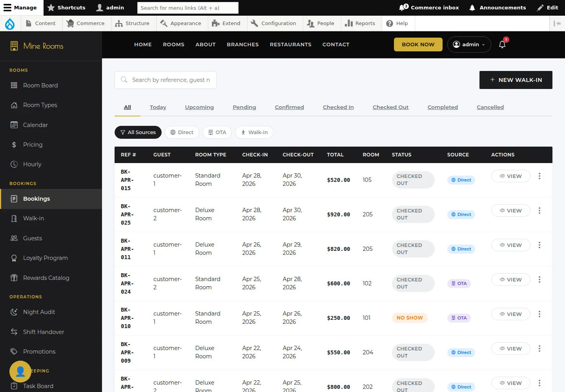Filter bookings by Walk-in source
Viewport: 565px width, 392px height.
pos(254,132)
